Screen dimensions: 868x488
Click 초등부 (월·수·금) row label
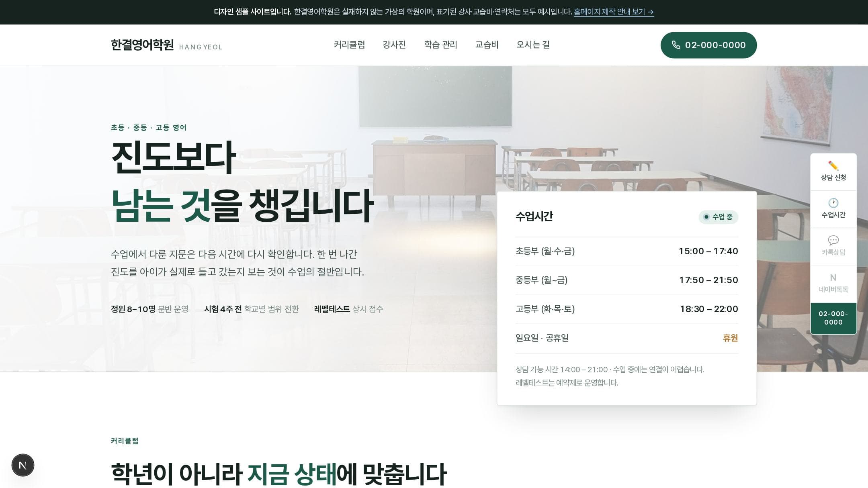(545, 251)
